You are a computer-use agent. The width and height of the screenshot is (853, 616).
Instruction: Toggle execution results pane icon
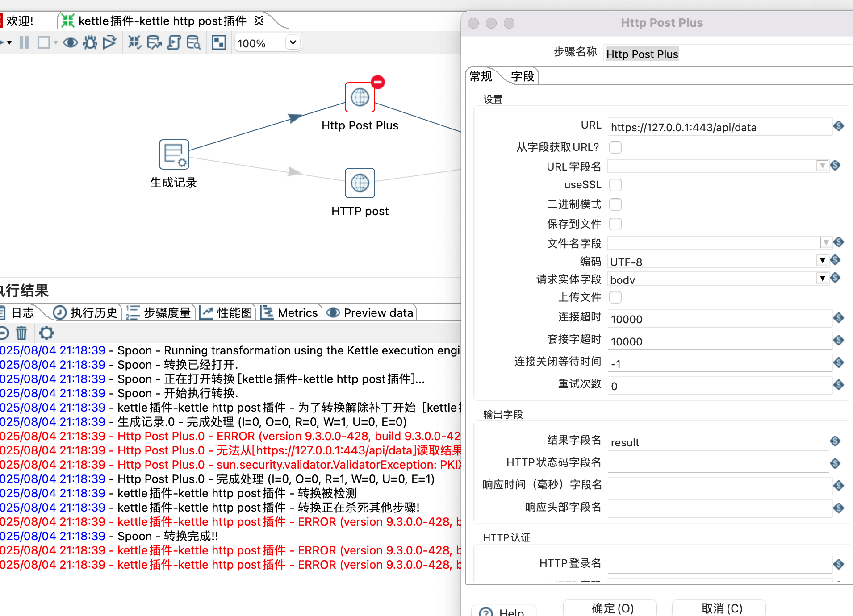pyautogui.click(x=218, y=43)
